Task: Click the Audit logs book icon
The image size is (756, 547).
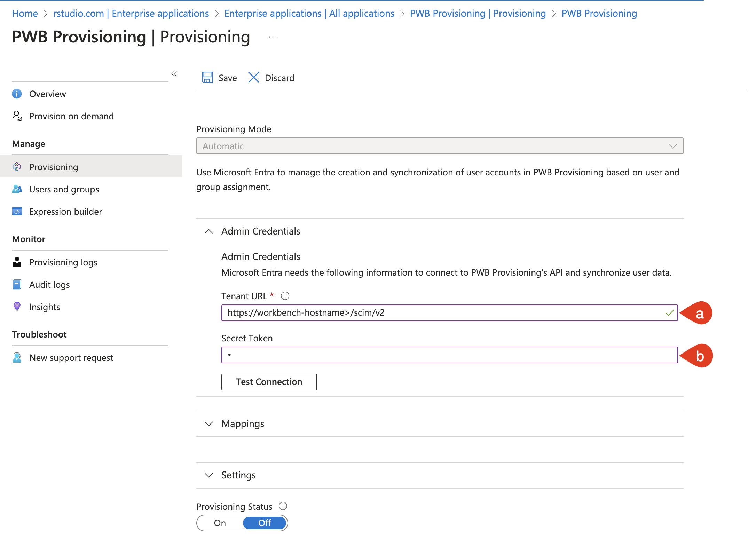Action: (x=17, y=284)
